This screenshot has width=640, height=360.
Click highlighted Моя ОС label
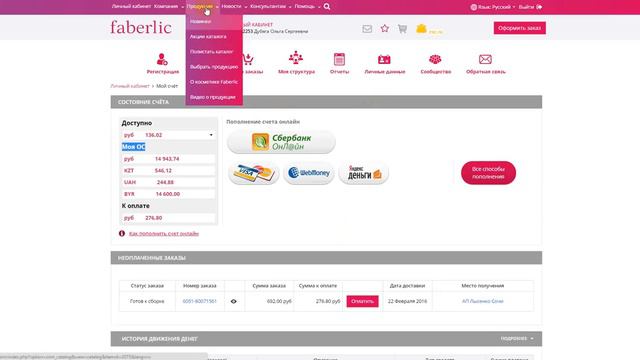coord(133,147)
